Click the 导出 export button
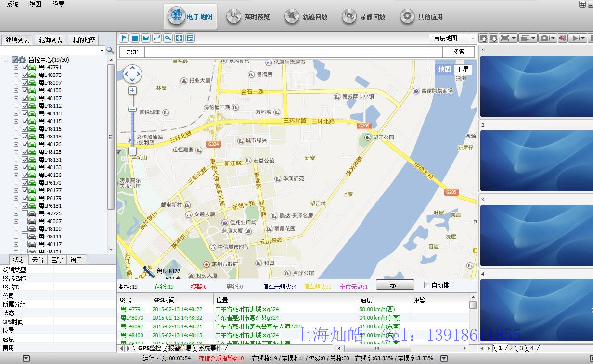 pyautogui.click(x=395, y=285)
